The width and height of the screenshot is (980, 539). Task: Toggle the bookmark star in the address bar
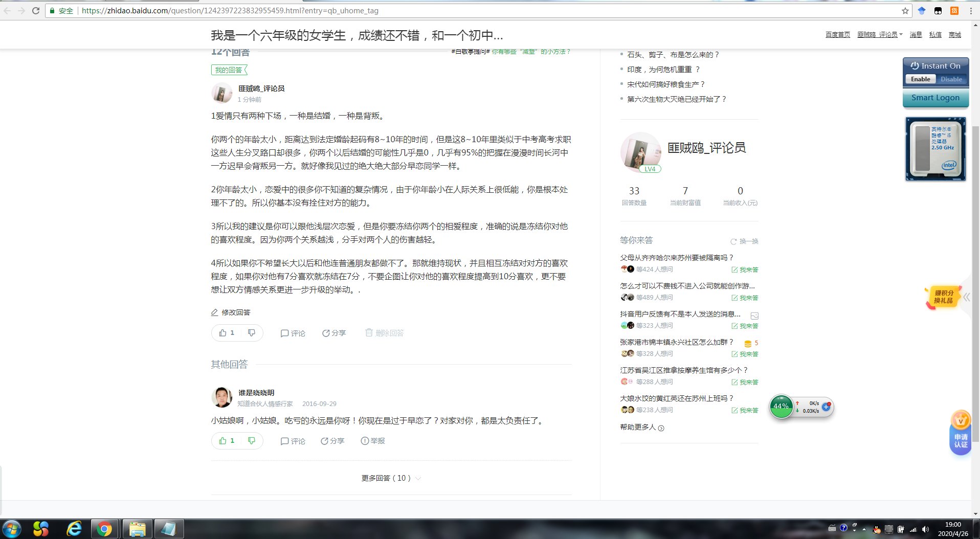[905, 10]
